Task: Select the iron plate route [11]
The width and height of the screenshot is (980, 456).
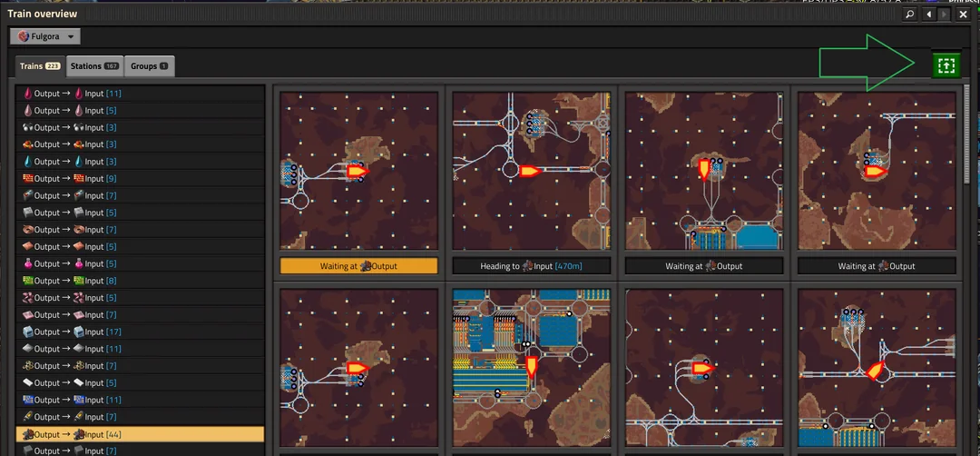Action: 140,349
